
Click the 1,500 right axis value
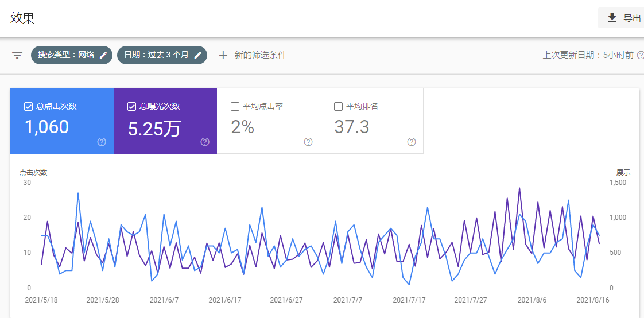point(617,182)
